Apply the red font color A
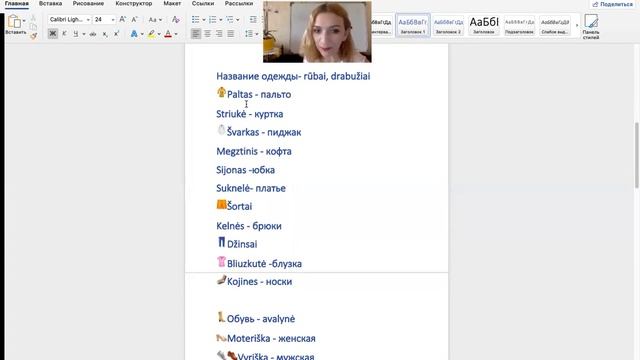 pyautogui.click(x=168, y=34)
